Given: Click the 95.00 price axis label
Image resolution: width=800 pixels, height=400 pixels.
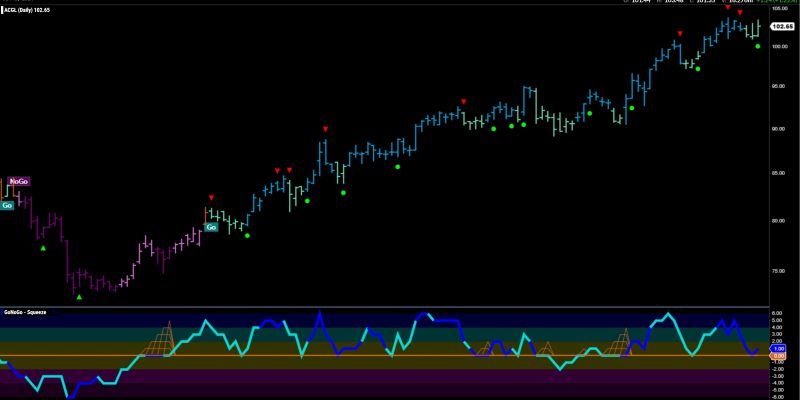Looking at the screenshot, I should [x=778, y=86].
